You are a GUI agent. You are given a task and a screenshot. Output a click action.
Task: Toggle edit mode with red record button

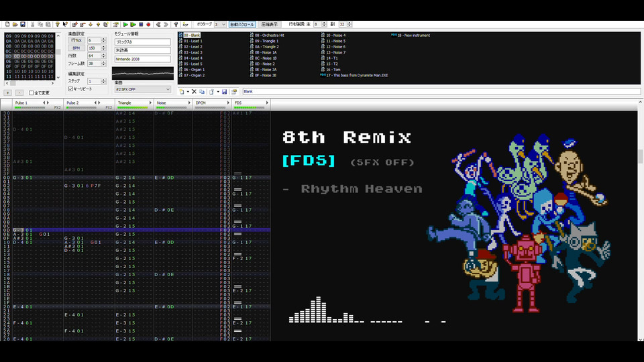pyautogui.click(x=148, y=25)
